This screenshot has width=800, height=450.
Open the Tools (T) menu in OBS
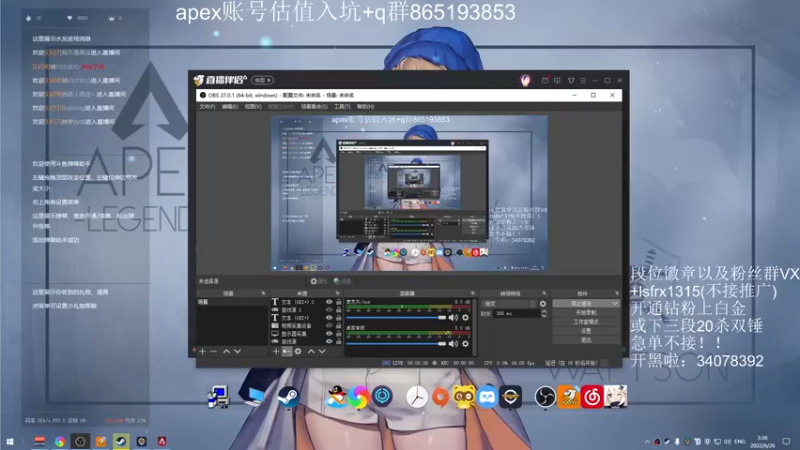[342, 107]
